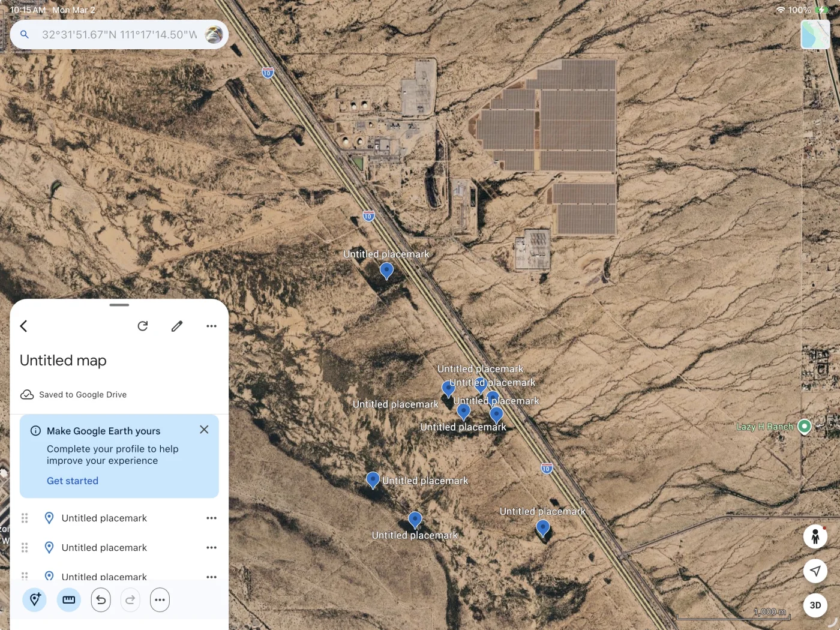The image size is (840, 630).
Task: Open Untitled map overflow menu
Action: point(211,326)
